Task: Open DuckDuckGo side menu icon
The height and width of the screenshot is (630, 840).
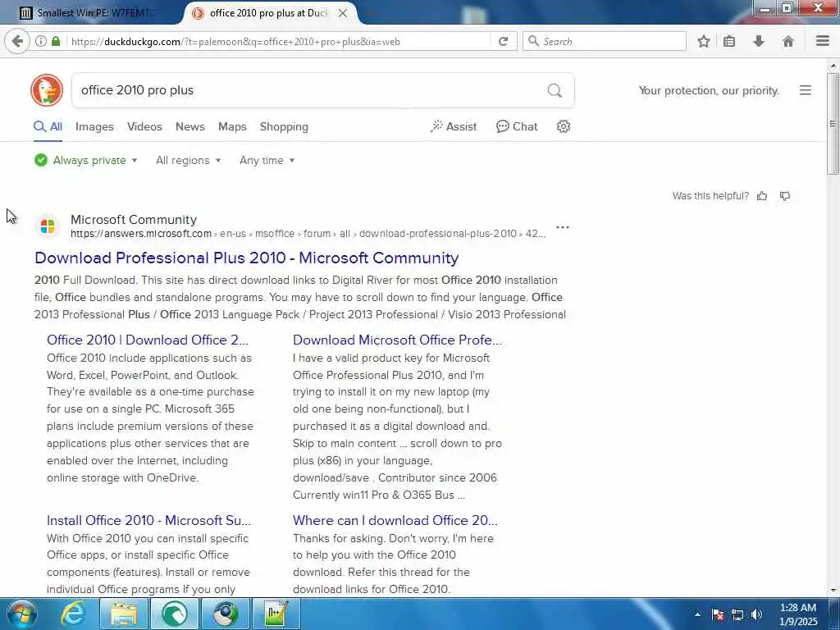Action: [x=806, y=90]
